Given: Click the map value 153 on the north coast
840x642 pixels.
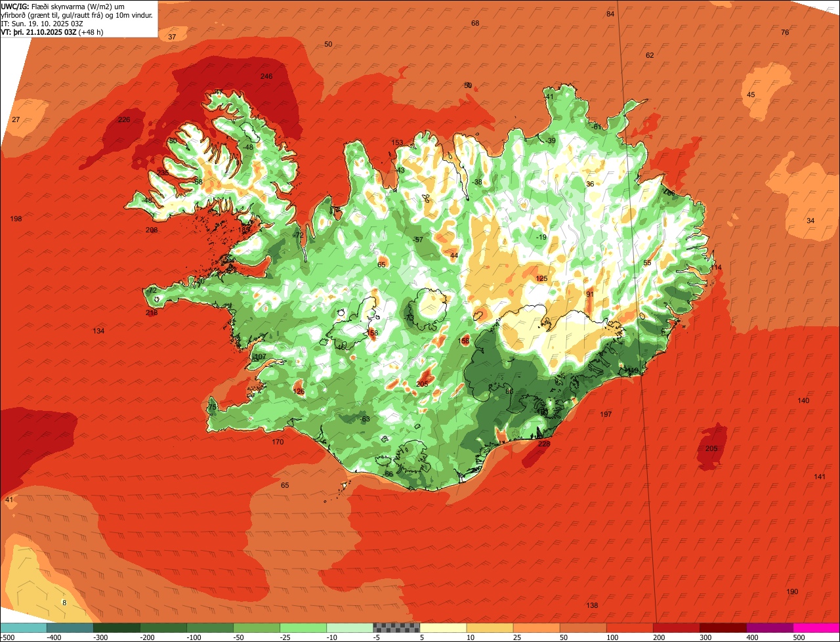Looking at the screenshot, I should pos(398,142).
